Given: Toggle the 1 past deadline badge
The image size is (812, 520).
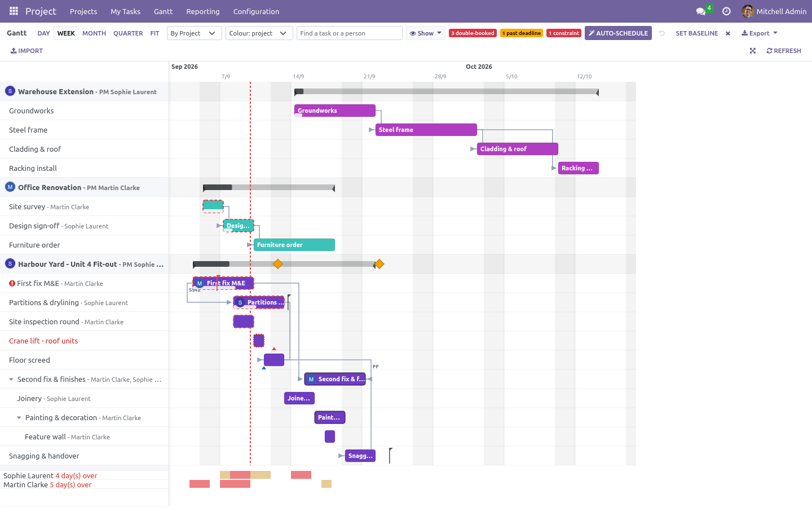Looking at the screenshot, I should [522, 33].
